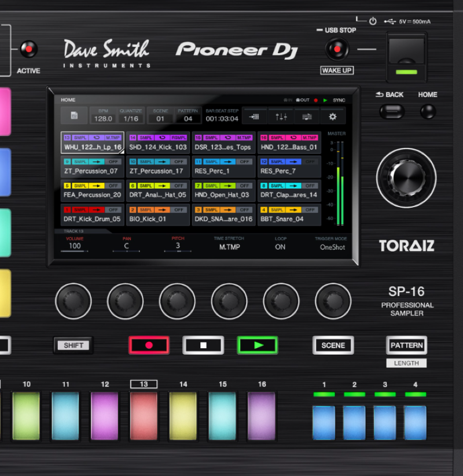Toggle OFF label on track 9

(113, 162)
